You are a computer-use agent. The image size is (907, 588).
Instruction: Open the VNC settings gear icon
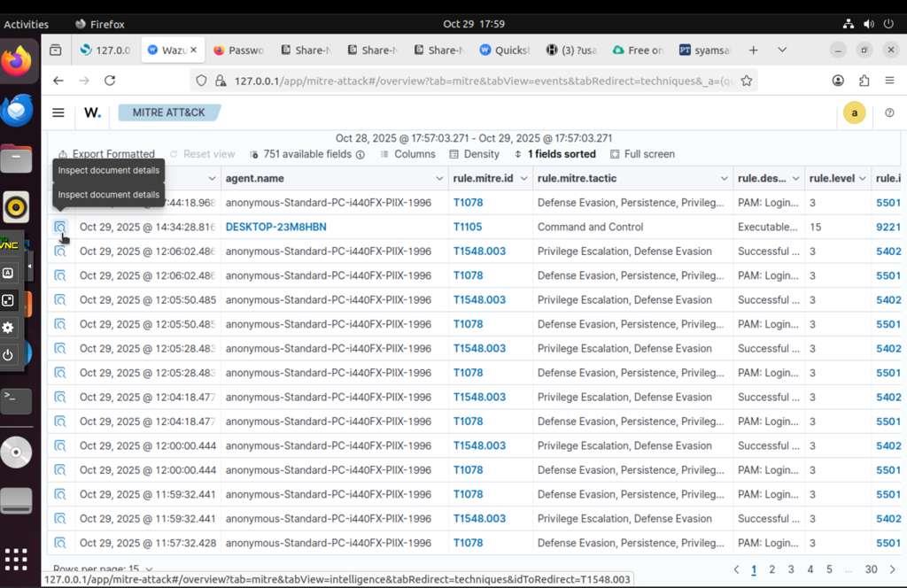7,328
